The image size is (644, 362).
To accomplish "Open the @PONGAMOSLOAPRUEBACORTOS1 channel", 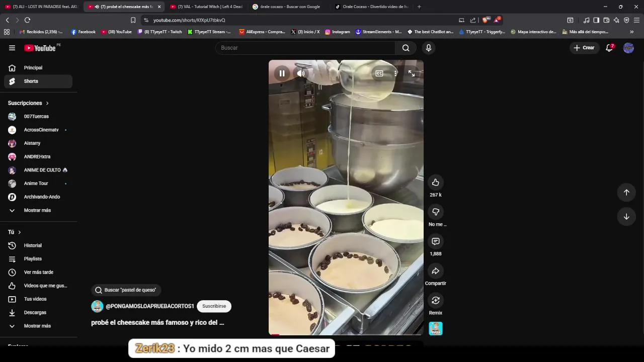I will (x=149, y=306).
